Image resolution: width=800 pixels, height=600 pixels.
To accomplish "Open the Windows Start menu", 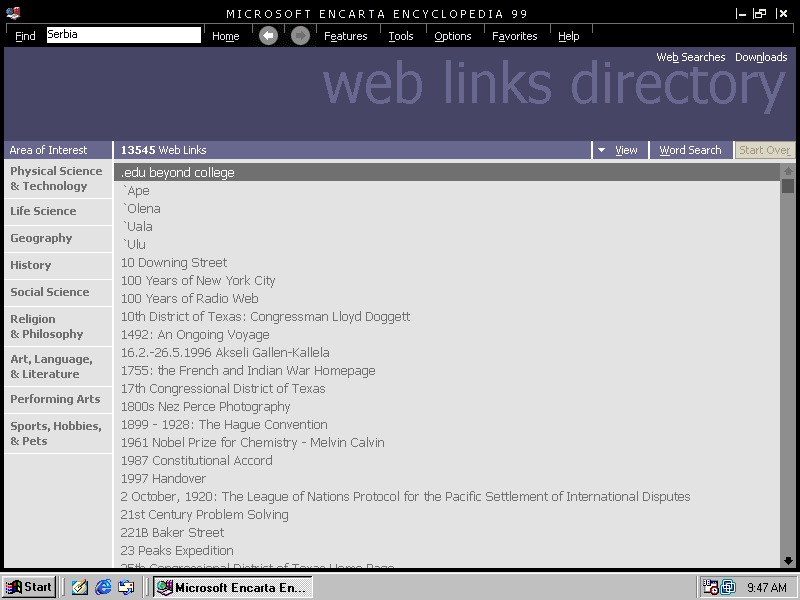I will tap(29, 587).
